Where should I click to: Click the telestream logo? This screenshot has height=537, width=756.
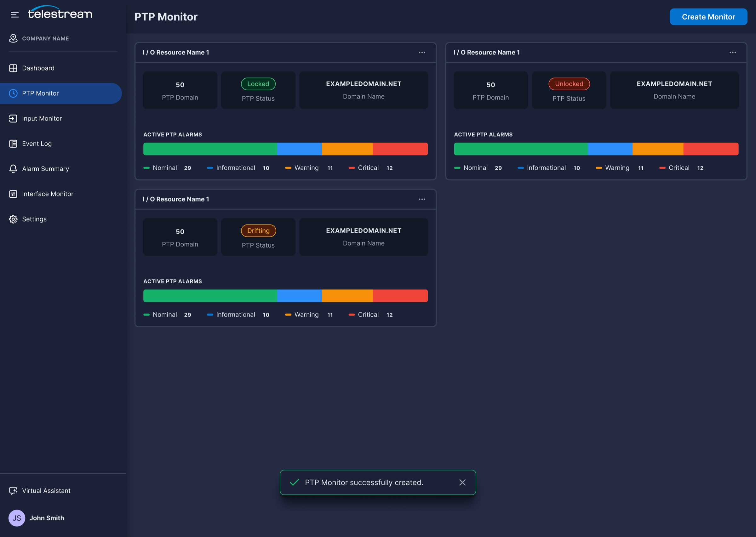tap(60, 12)
